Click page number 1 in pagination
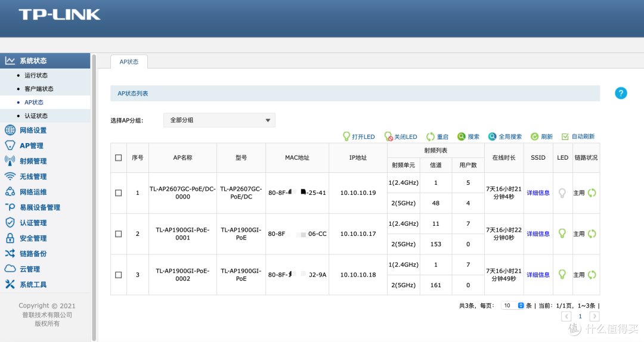 click(x=580, y=316)
